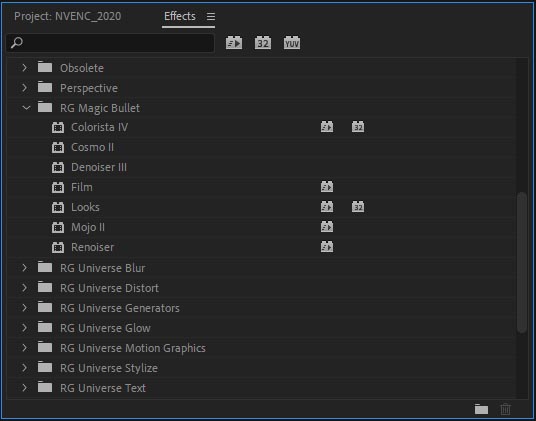The width and height of the screenshot is (536, 421).
Task: Select the Colorista IV effect name
Action: [x=99, y=127]
